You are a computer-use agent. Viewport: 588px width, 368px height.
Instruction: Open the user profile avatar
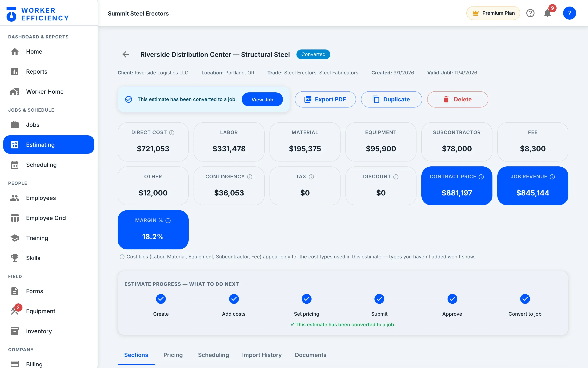(569, 13)
